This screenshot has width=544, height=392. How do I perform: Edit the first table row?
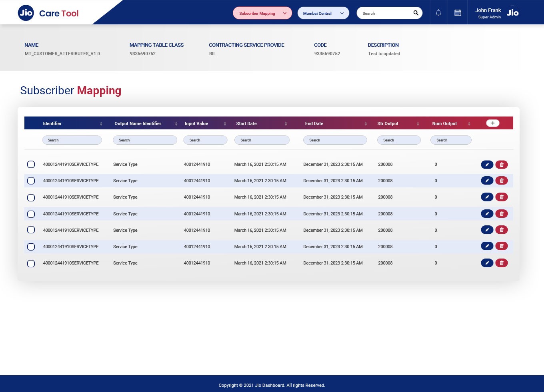click(x=487, y=164)
